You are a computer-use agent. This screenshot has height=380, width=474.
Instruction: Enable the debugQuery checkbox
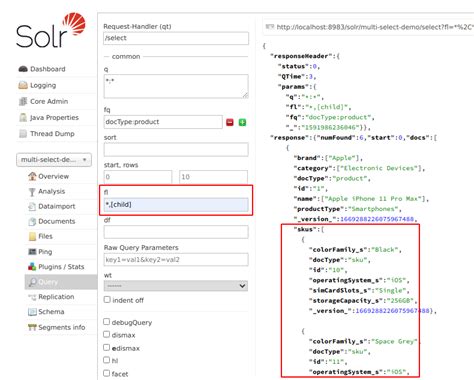click(x=107, y=322)
